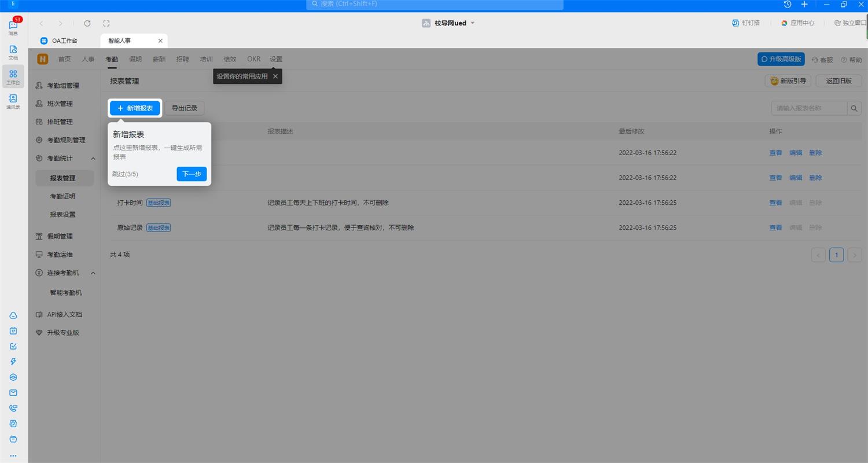Open the 假期 menu tab
868x463 pixels.
(135, 59)
